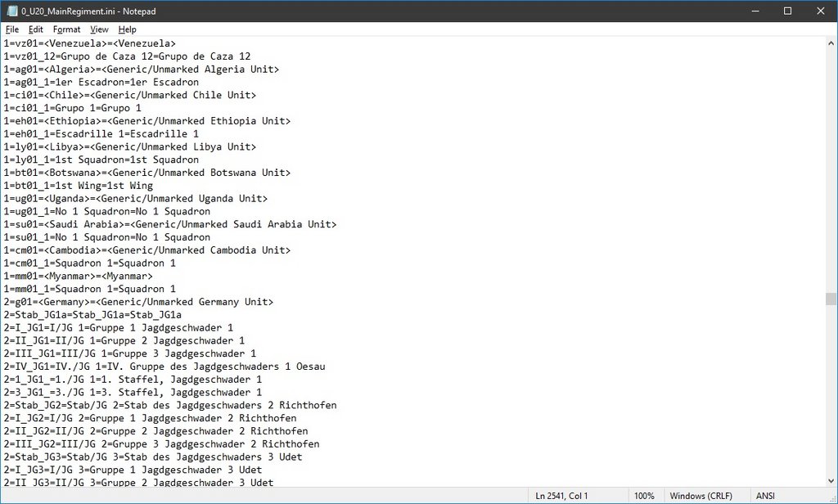This screenshot has width=838, height=504.
Task: Minimize the Notepad window
Action: pos(755,11)
